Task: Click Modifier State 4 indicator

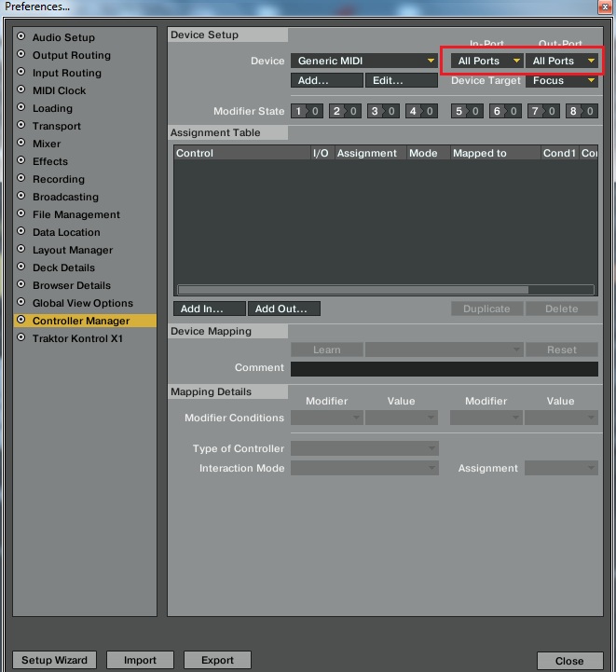Action: point(421,111)
